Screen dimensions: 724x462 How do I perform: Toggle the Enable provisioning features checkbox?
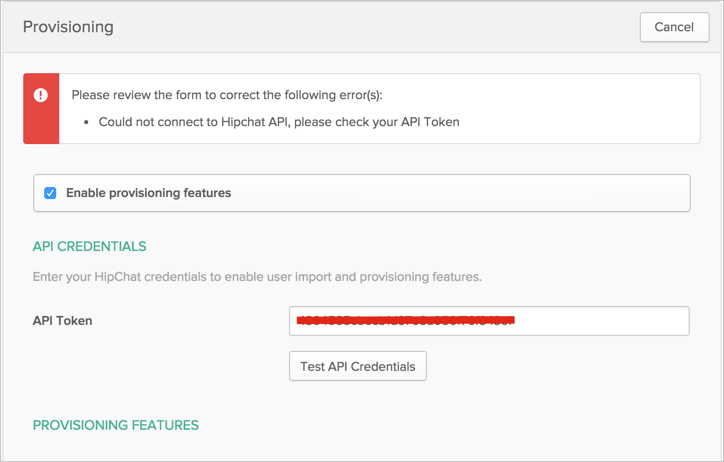pyautogui.click(x=50, y=193)
